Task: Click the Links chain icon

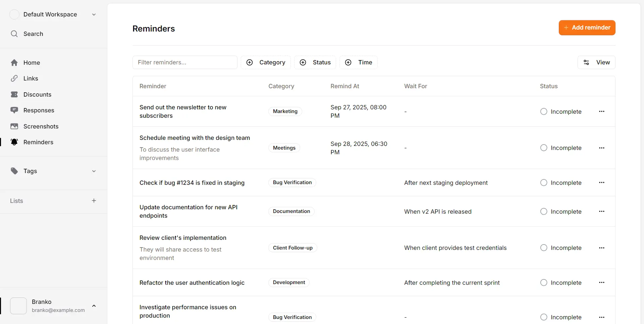Action: (x=14, y=78)
